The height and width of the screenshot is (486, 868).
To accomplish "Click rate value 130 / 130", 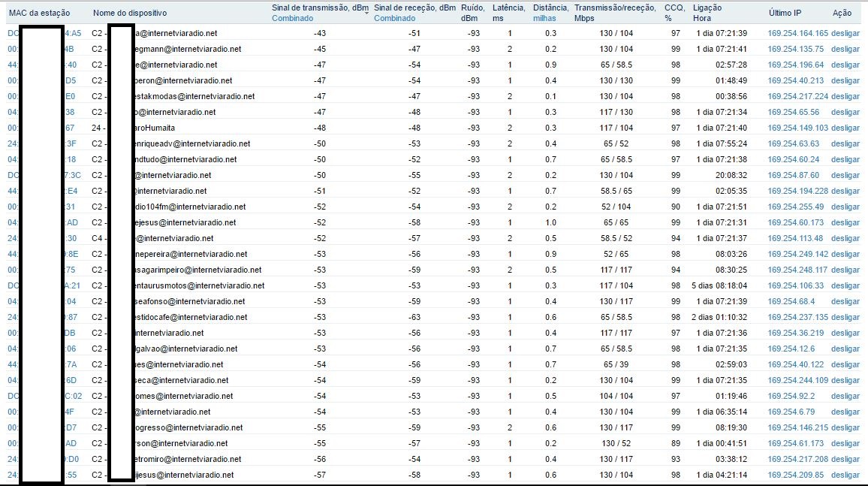I will (x=616, y=80).
